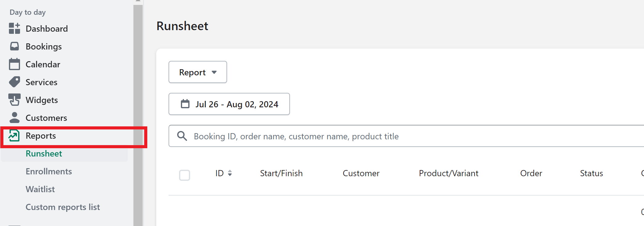Click the Reports chart icon
The height and width of the screenshot is (226, 644).
(14, 135)
